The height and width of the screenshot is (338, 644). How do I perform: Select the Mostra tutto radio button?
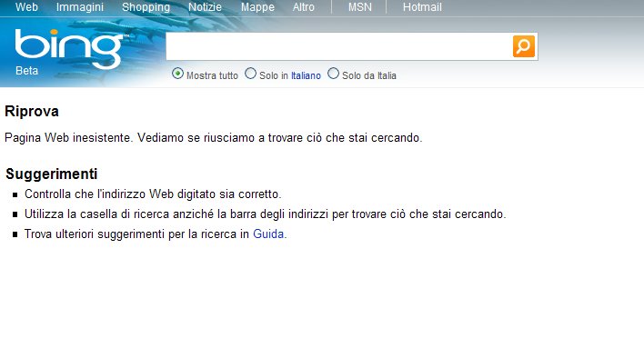point(177,74)
